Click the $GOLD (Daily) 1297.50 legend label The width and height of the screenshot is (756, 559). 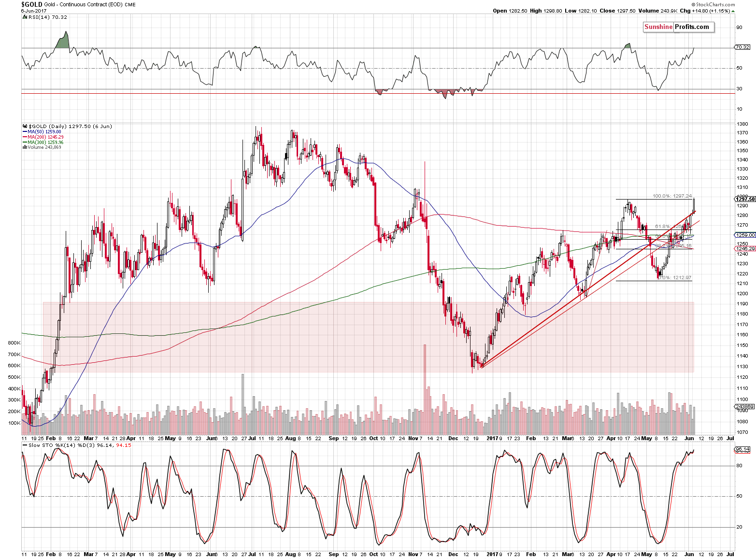pos(70,126)
